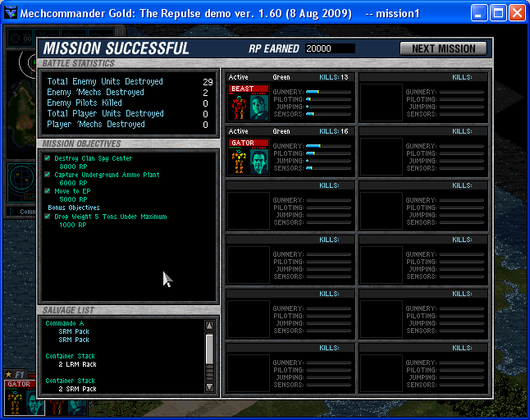Click Beast's gunnery skill bar
Screen dimensions: 530x420
[x=328, y=92]
